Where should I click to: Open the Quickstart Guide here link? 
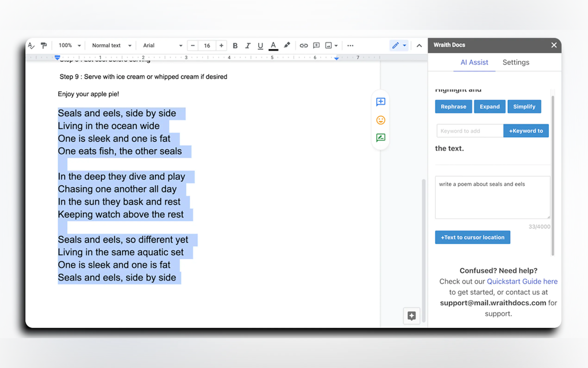(522, 281)
